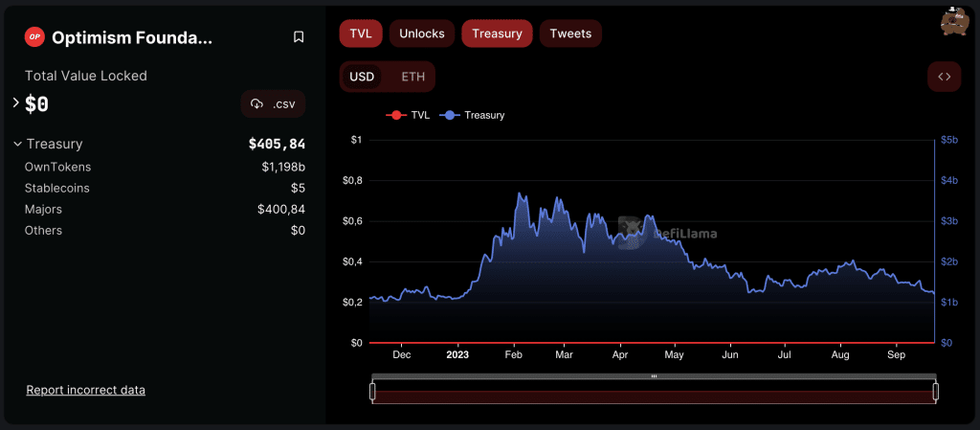The height and width of the screenshot is (430, 980).
Task: Click the Optimism Foundation red logo icon
Action: point(35,37)
